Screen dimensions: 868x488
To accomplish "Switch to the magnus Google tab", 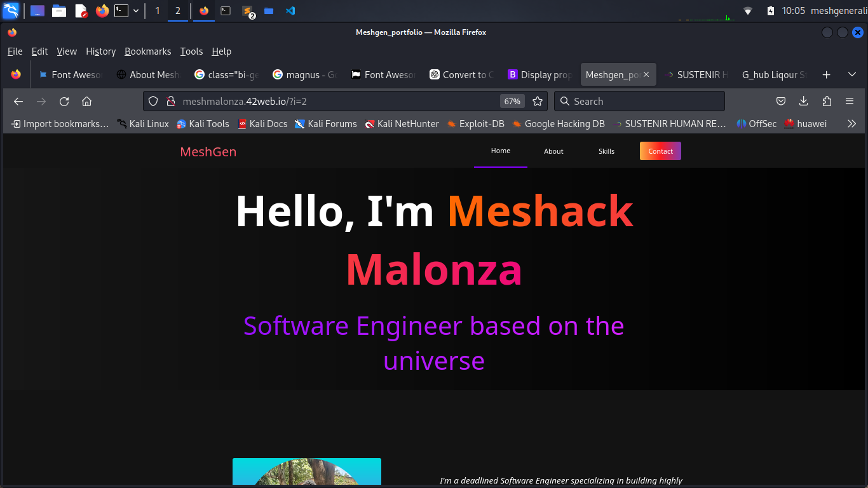I will [x=304, y=75].
